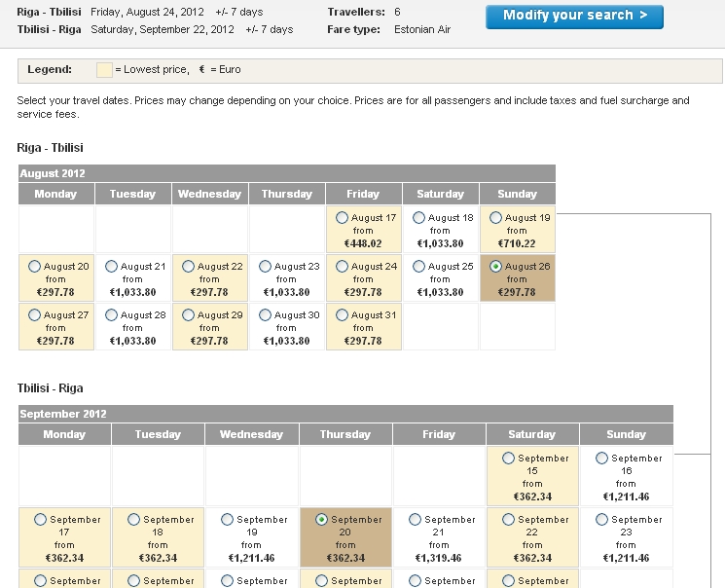Select the August 25 departure option
This screenshot has width=725, height=588.
pos(418,266)
